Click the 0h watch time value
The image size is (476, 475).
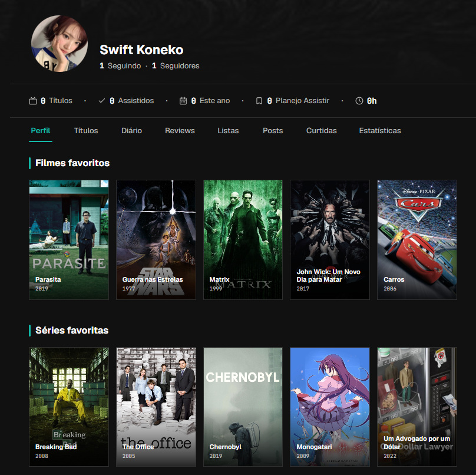click(x=372, y=101)
